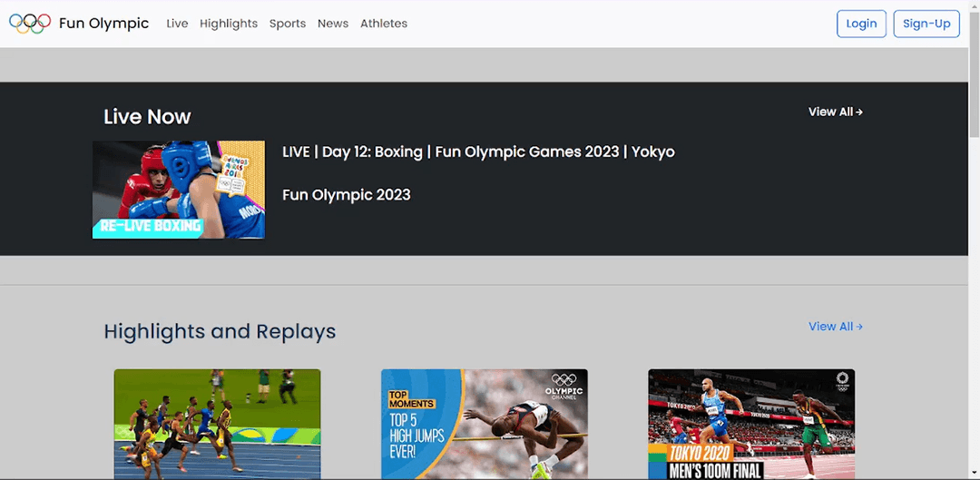
Task: Click the 'Live Now' heading
Action: click(148, 117)
